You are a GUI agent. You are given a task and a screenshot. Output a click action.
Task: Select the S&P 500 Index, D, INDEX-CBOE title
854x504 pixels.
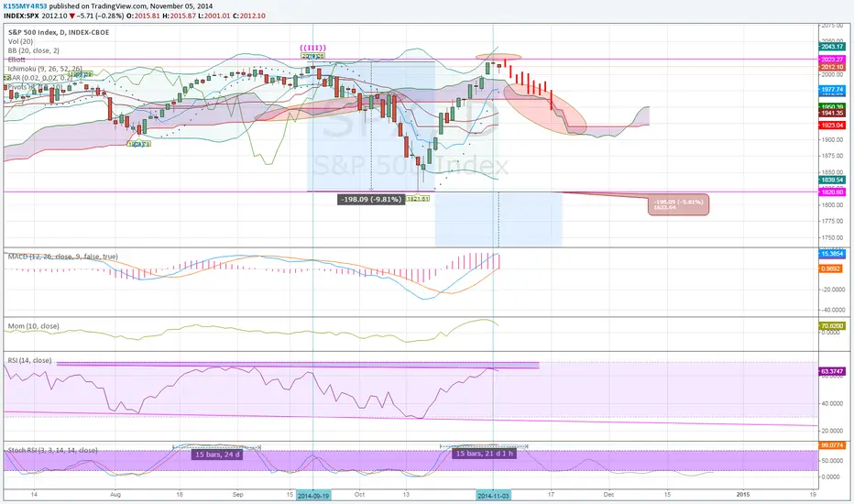59,32
